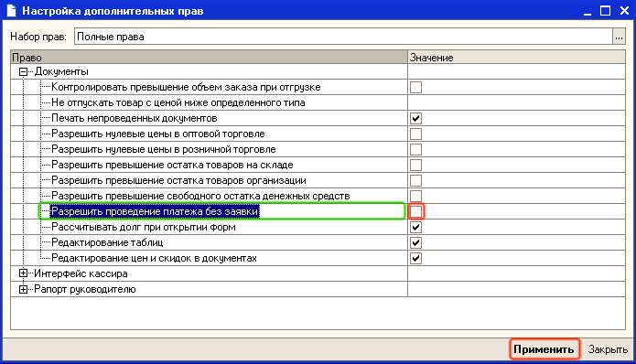Select 'Рассчитывать долг при открытии форм' text
The image size is (636, 364).
144,227
